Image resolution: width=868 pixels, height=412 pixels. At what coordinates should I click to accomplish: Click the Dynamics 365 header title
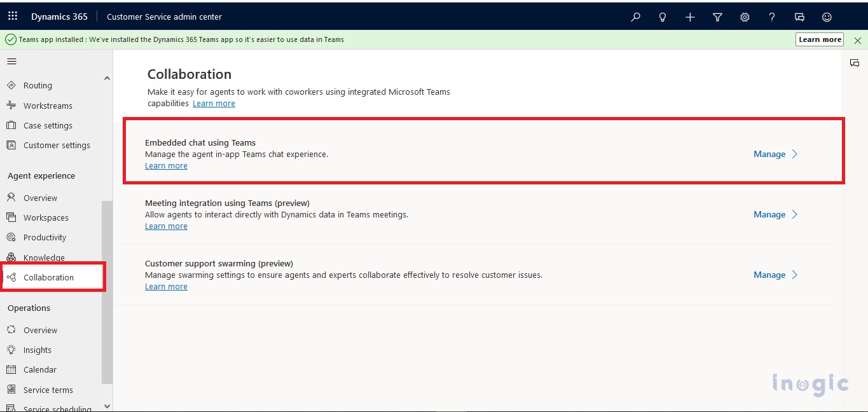pos(59,17)
